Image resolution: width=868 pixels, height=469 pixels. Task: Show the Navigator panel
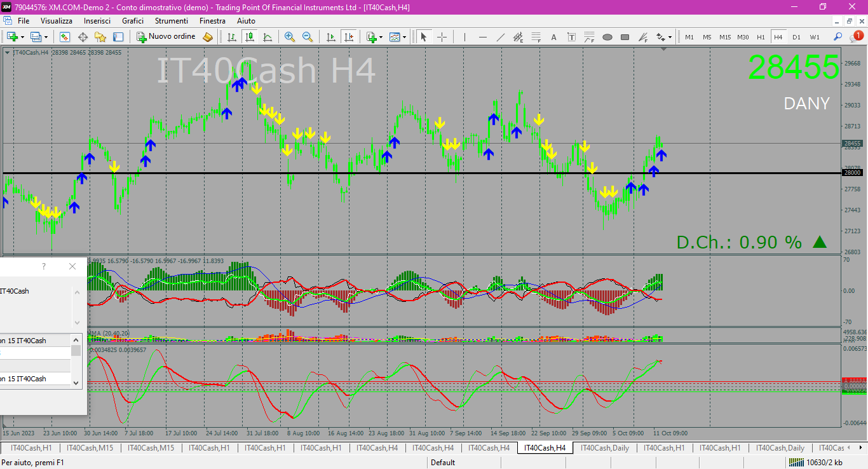pyautogui.click(x=100, y=37)
